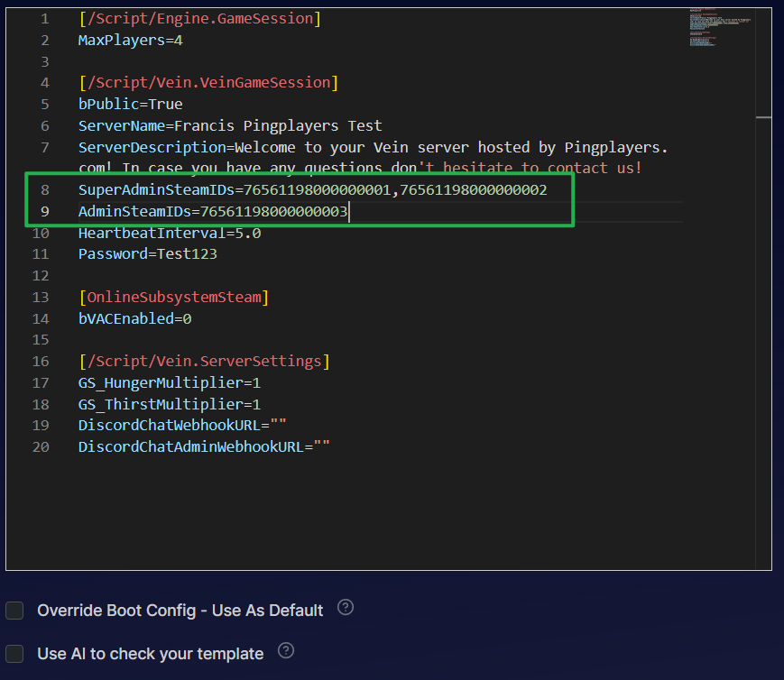
Task: Place cursor in the SuperAdminSteamIDs line
Action: pos(312,190)
